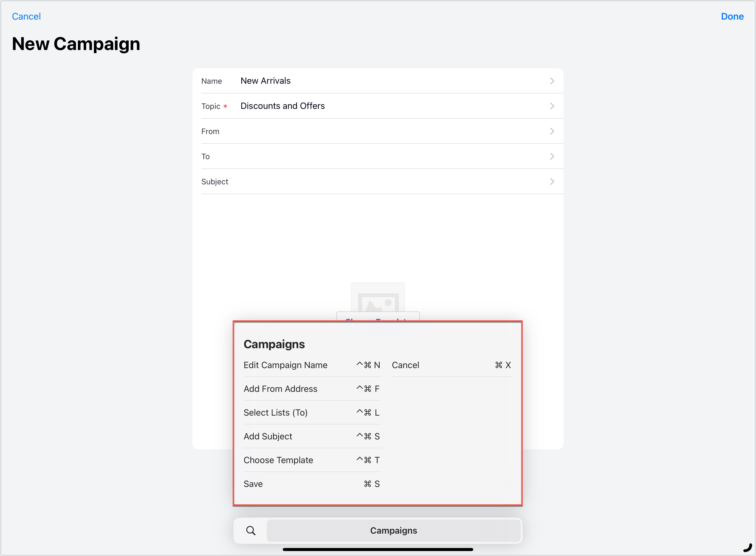The width and height of the screenshot is (756, 556).
Task: Tap Cancel at top left
Action: (26, 16)
